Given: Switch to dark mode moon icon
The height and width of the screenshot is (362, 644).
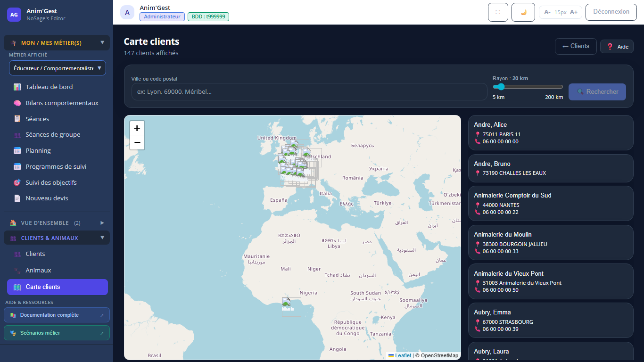Looking at the screenshot, I should click(x=523, y=12).
